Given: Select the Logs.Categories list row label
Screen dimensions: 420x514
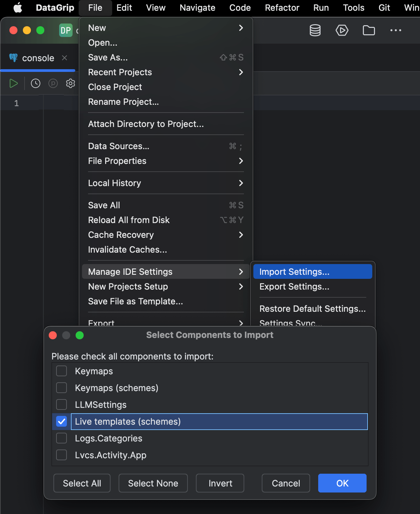Looking at the screenshot, I should pos(109,438).
